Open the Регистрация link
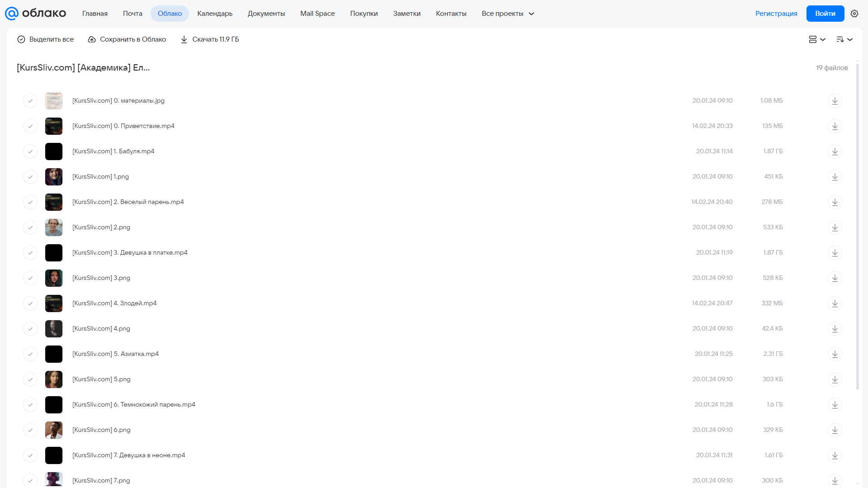868x488 pixels. pyautogui.click(x=776, y=14)
